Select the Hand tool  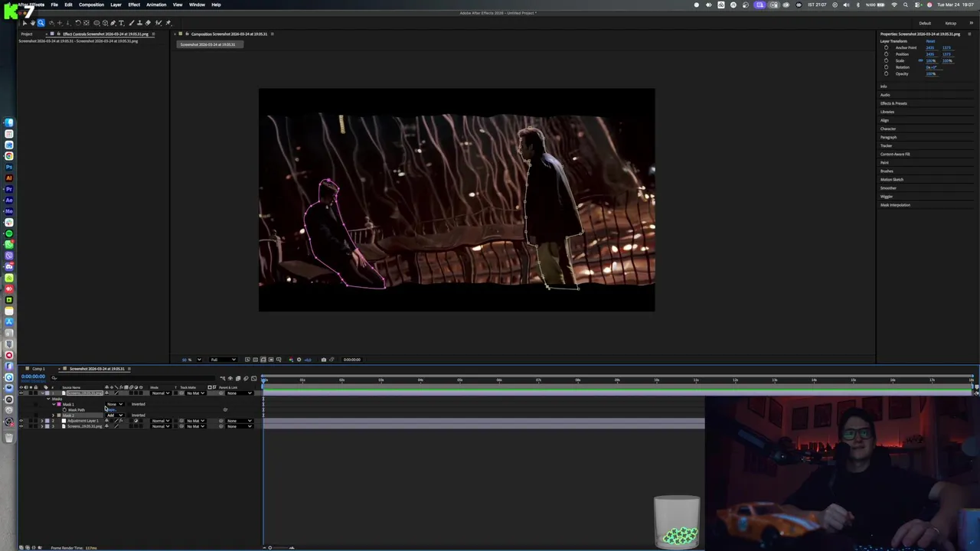tap(33, 23)
